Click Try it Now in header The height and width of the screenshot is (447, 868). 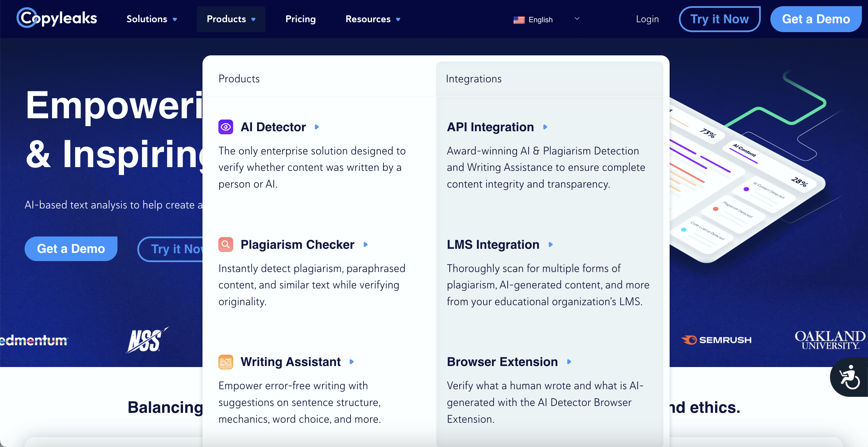[719, 19]
